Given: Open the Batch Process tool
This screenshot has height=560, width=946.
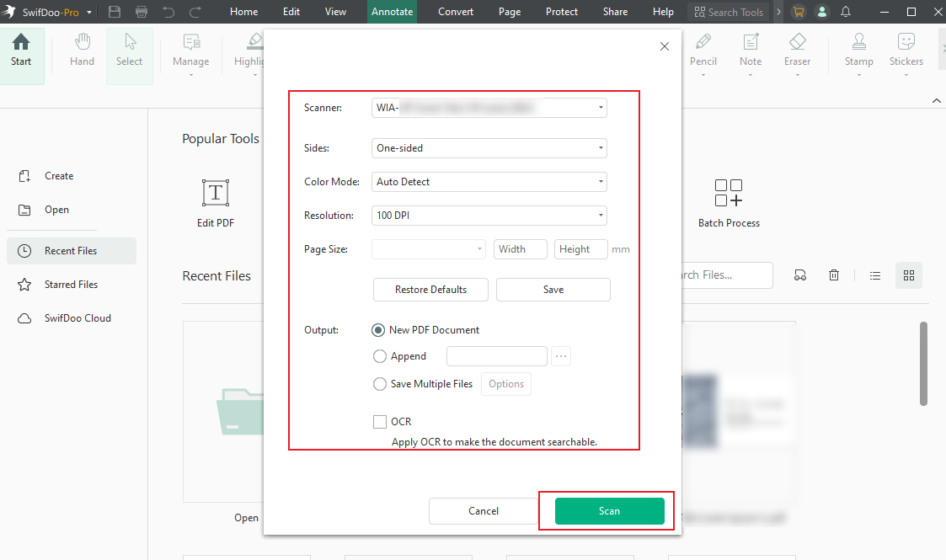Looking at the screenshot, I should coord(728,202).
